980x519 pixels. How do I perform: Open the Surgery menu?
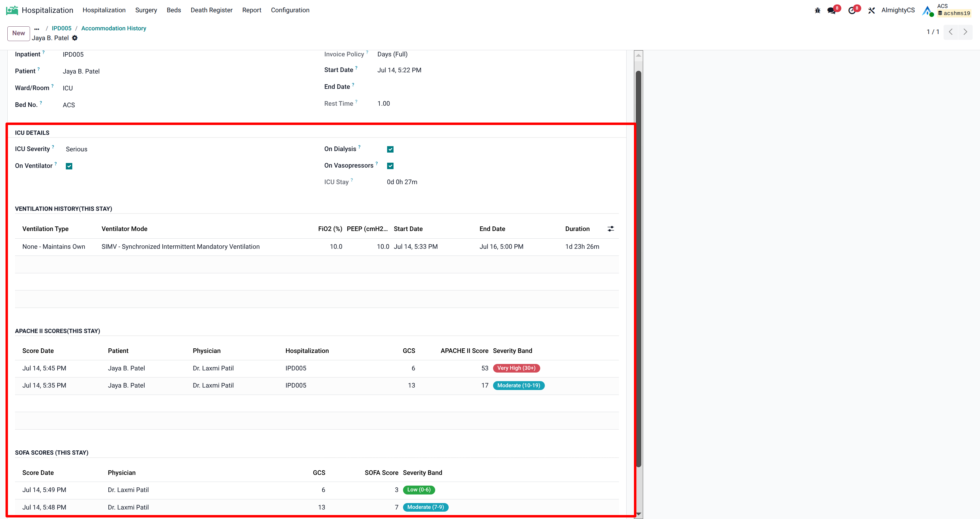[146, 10]
